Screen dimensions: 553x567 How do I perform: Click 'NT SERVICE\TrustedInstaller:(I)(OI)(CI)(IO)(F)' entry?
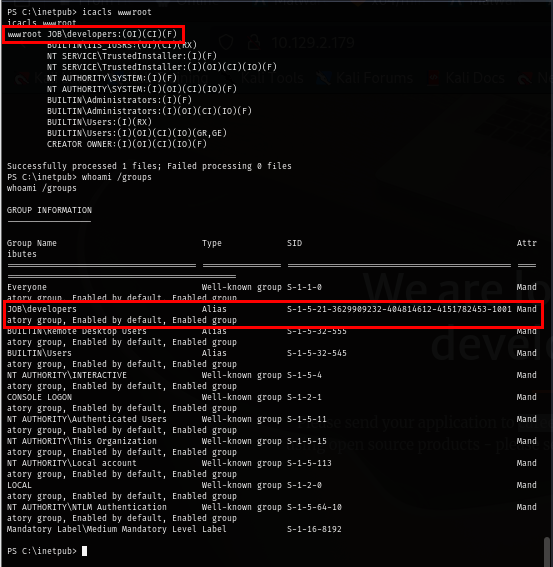coord(162,67)
